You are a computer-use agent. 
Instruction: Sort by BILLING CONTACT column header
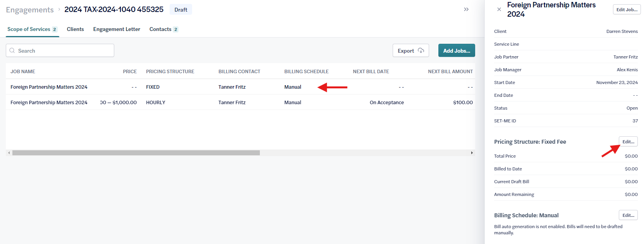(239, 72)
